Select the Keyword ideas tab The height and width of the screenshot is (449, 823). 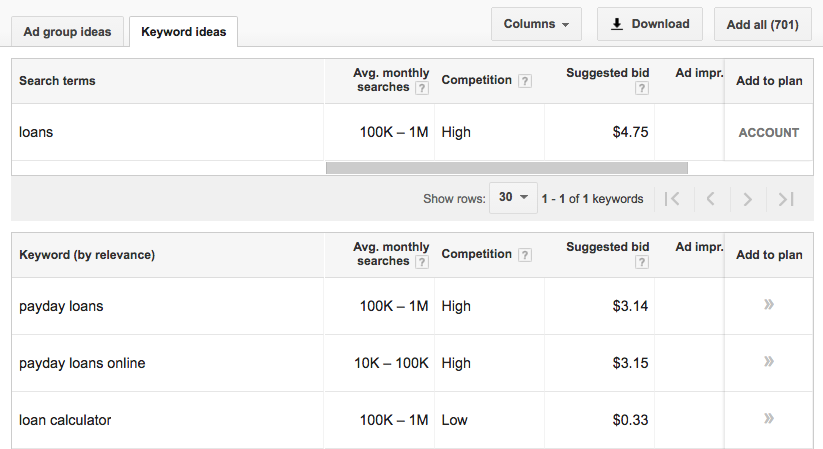click(x=183, y=31)
